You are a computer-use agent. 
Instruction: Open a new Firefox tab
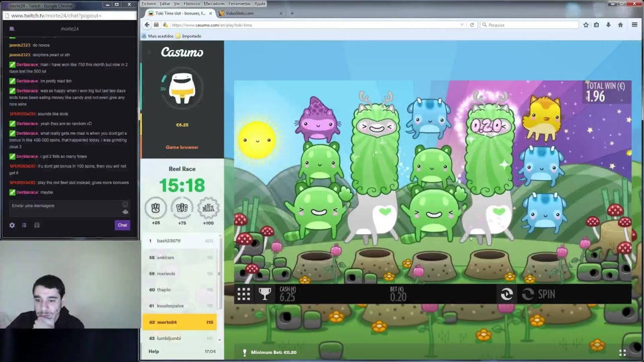(x=292, y=13)
